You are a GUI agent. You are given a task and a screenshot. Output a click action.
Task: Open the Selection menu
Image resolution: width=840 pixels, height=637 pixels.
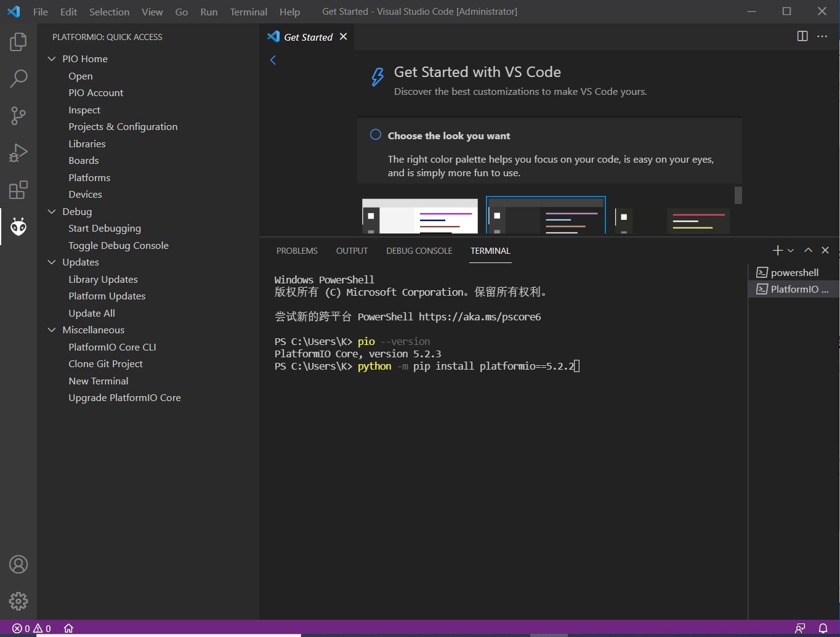point(109,12)
